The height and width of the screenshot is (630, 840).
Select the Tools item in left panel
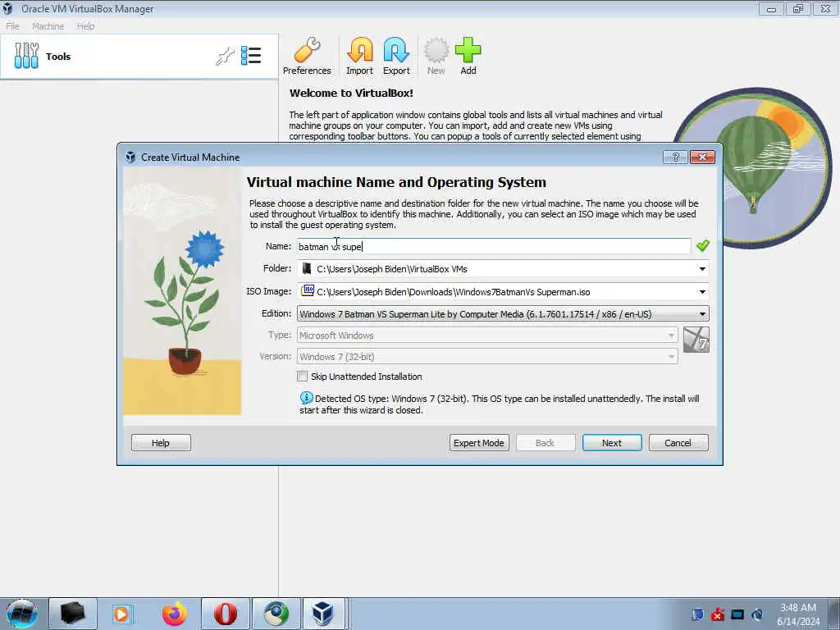[139, 57]
